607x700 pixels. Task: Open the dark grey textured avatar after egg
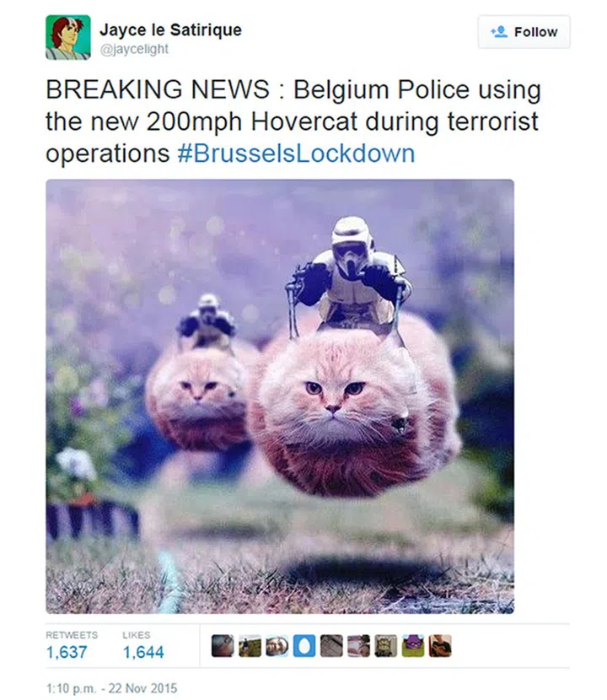(x=331, y=646)
